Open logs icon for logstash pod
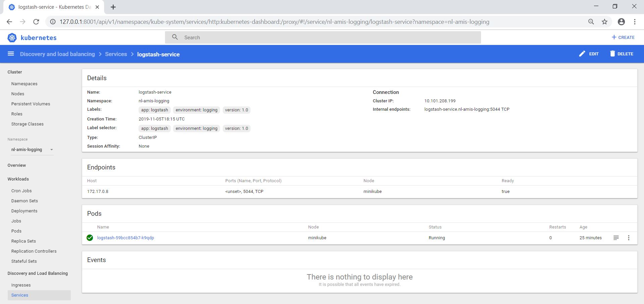The width and height of the screenshot is (644, 304). point(616,238)
